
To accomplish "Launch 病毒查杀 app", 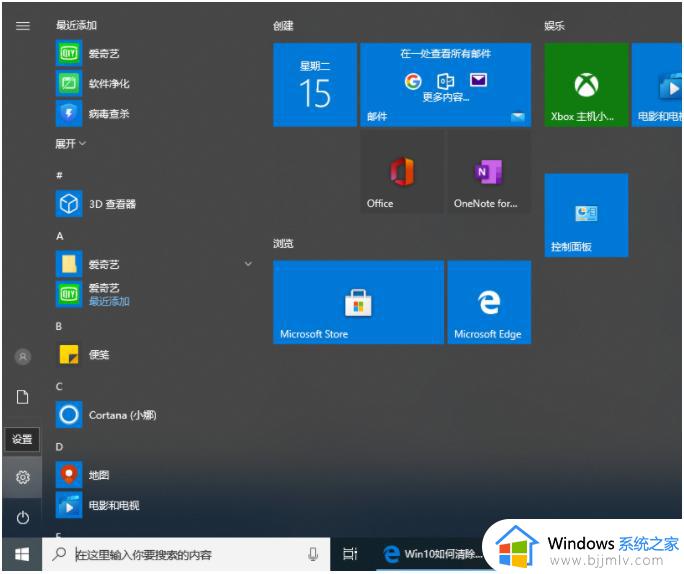I will (x=156, y=113).
